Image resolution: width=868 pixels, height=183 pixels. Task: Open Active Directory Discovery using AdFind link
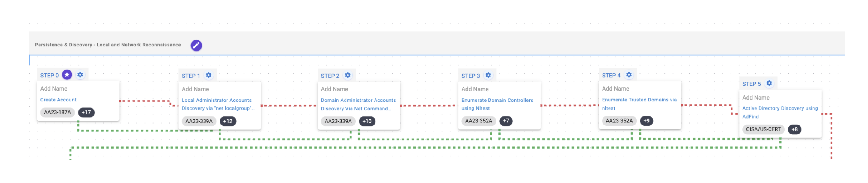click(780, 113)
